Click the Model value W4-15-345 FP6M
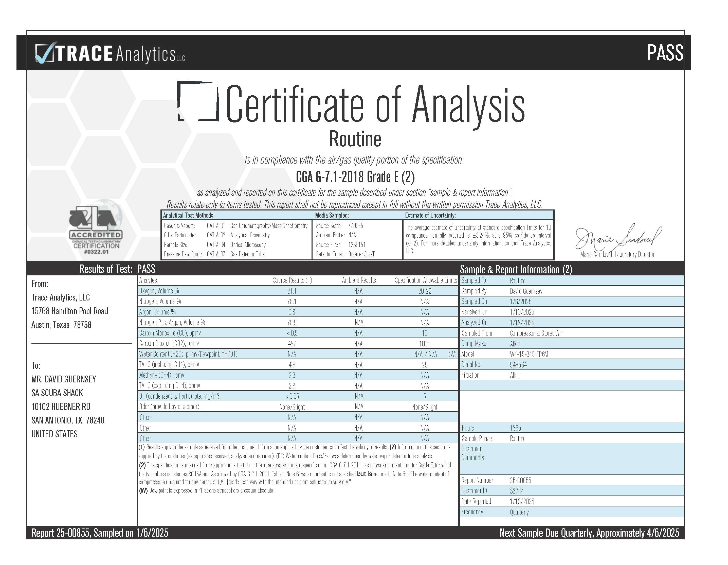This screenshot has width=728, height=565. click(529, 354)
